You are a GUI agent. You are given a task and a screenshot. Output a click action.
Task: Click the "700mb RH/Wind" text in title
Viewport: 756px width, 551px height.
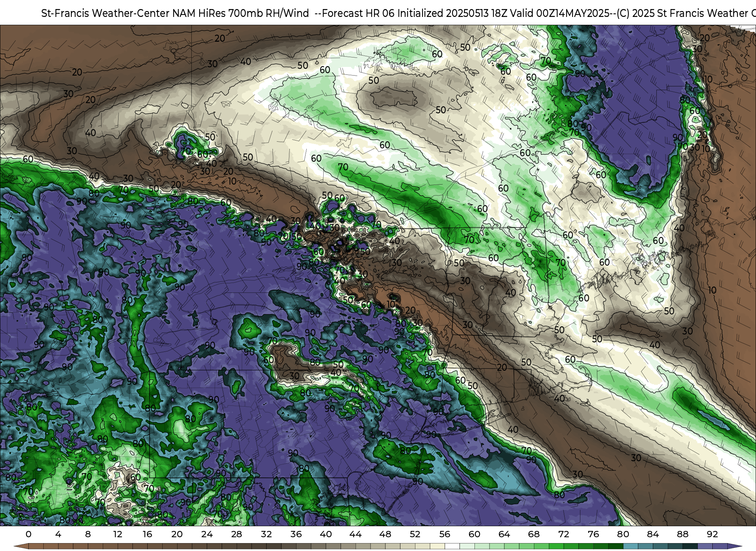pos(269,13)
